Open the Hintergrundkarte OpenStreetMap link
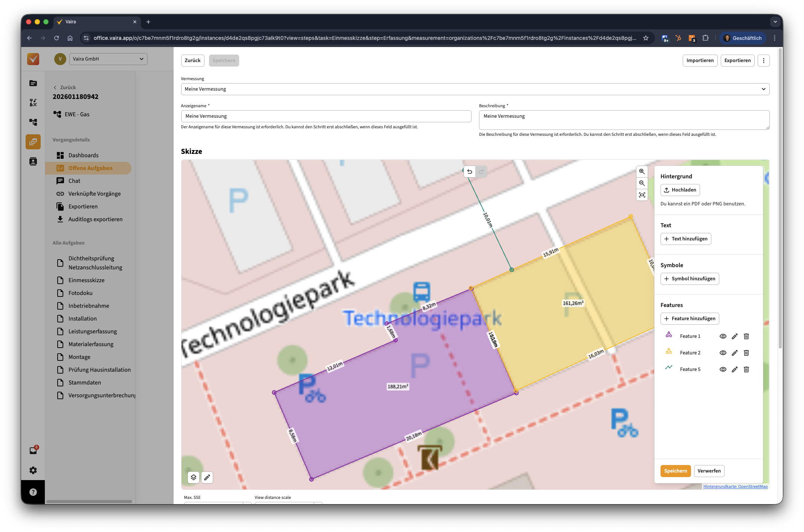Image resolution: width=804 pixels, height=532 pixels. pos(735,486)
